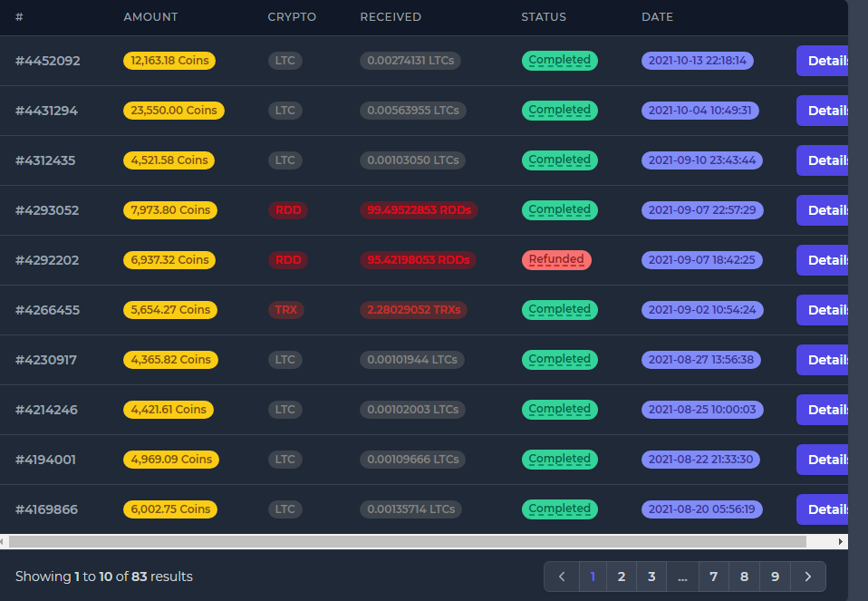Screen dimensions: 868x601
Task: Click the RDD badge in row #4293052
Action: [288, 210]
